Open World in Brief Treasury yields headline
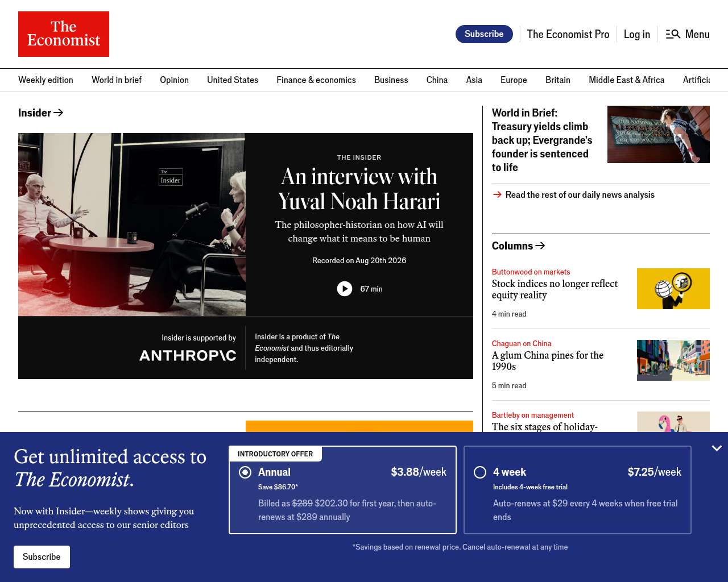This screenshot has height=582, width=728. coord(542,140)
